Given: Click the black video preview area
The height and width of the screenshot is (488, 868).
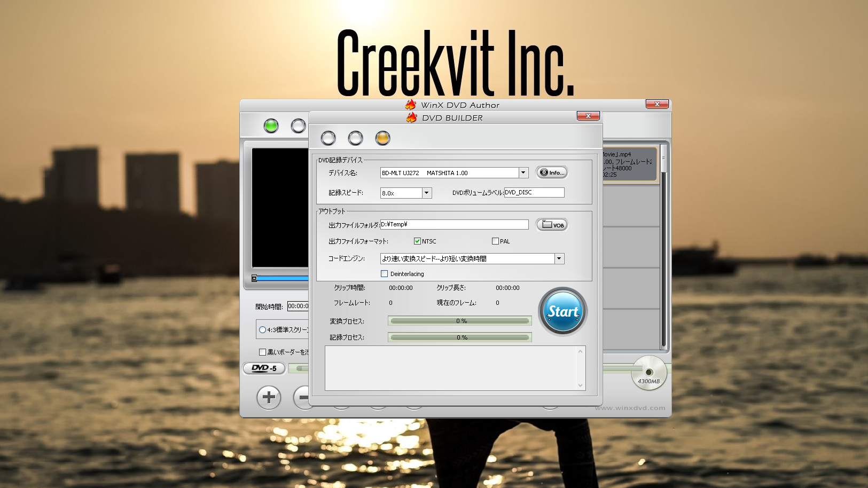Looking at the screenshot, I should tap(280, 208).
